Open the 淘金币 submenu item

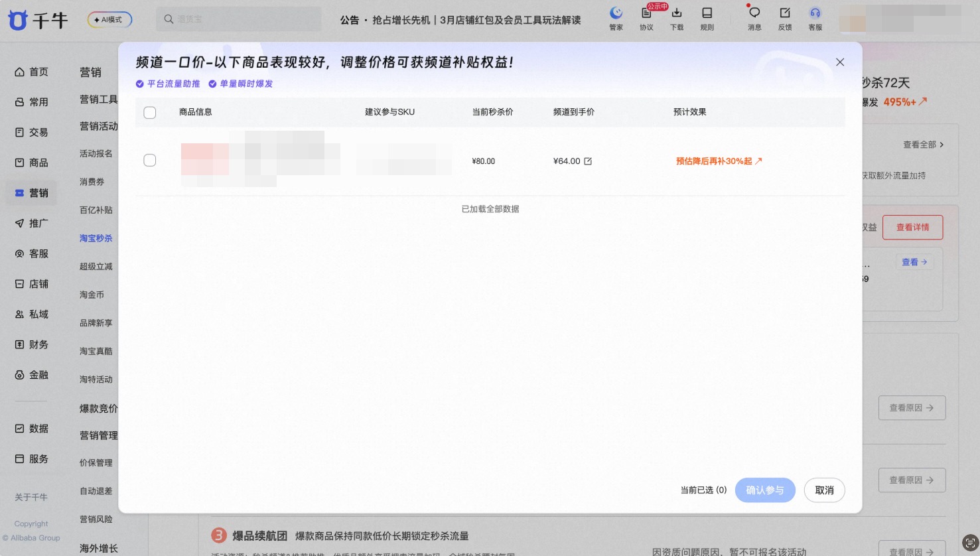(x=92, y=295)
